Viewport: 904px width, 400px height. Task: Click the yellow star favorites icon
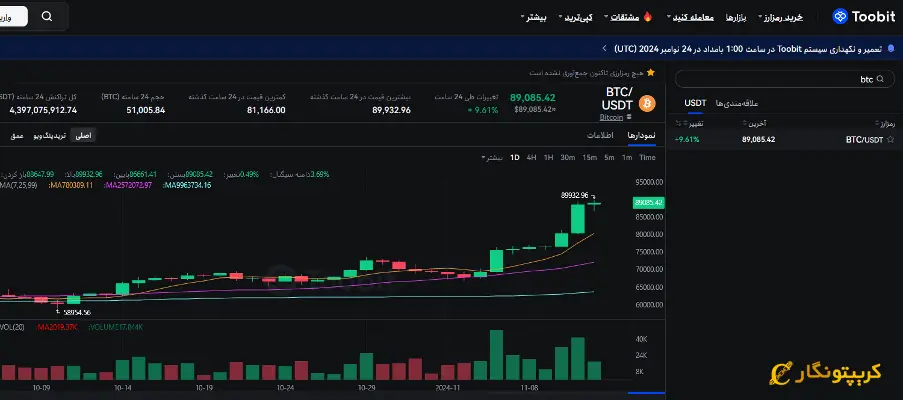click(x=651, y=73)
